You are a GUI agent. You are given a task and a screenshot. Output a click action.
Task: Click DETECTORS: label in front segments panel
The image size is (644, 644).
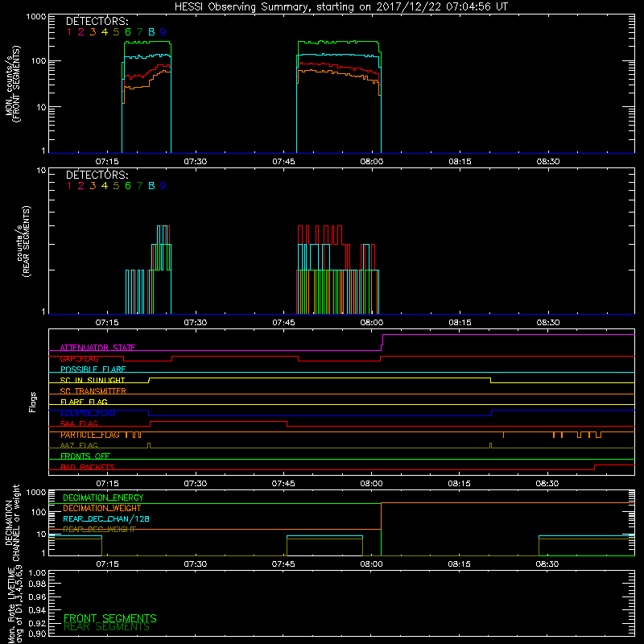tap(97, 22)
